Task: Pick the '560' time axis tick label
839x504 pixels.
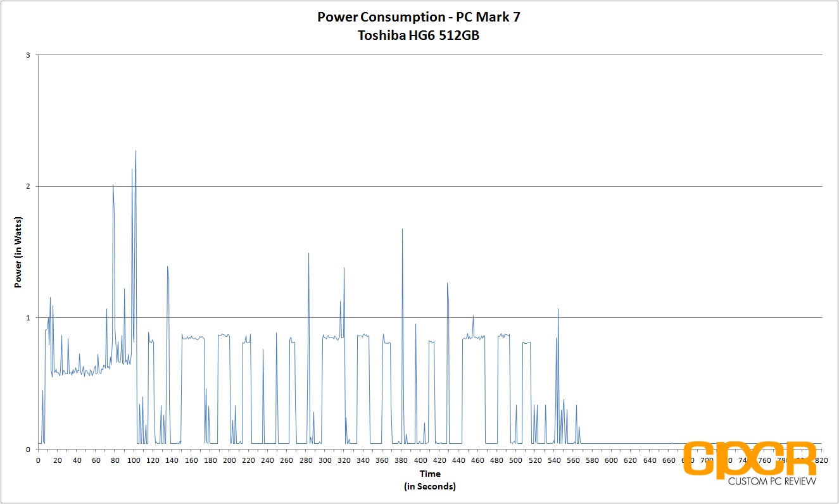Action: click(573, 460)
